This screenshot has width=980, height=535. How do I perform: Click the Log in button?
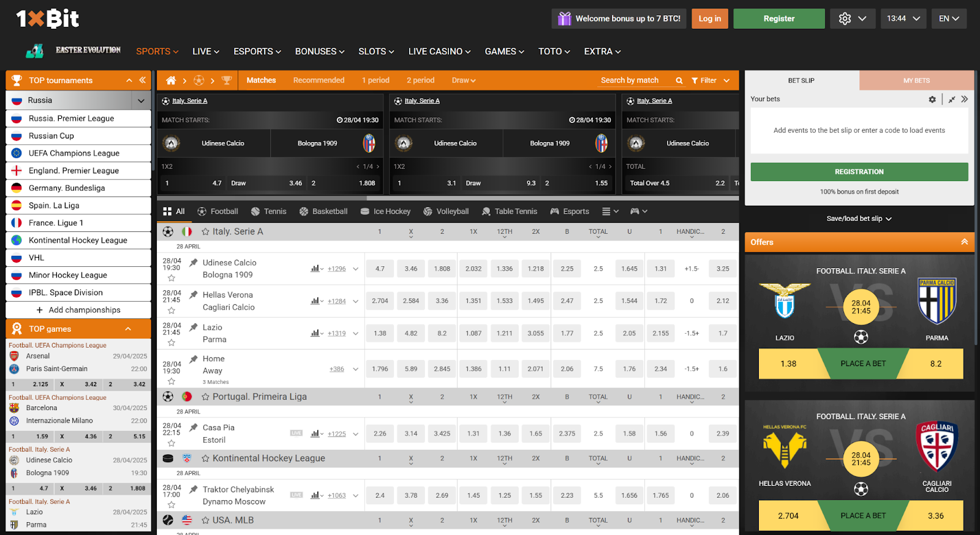[x=710, y=19]
